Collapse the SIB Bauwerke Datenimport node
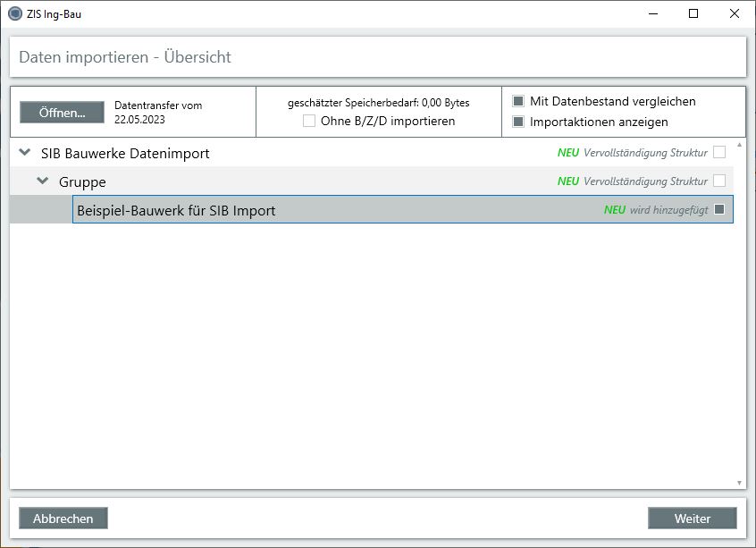Viewport: 756px width, 548px height. click(x=25, y=153)
